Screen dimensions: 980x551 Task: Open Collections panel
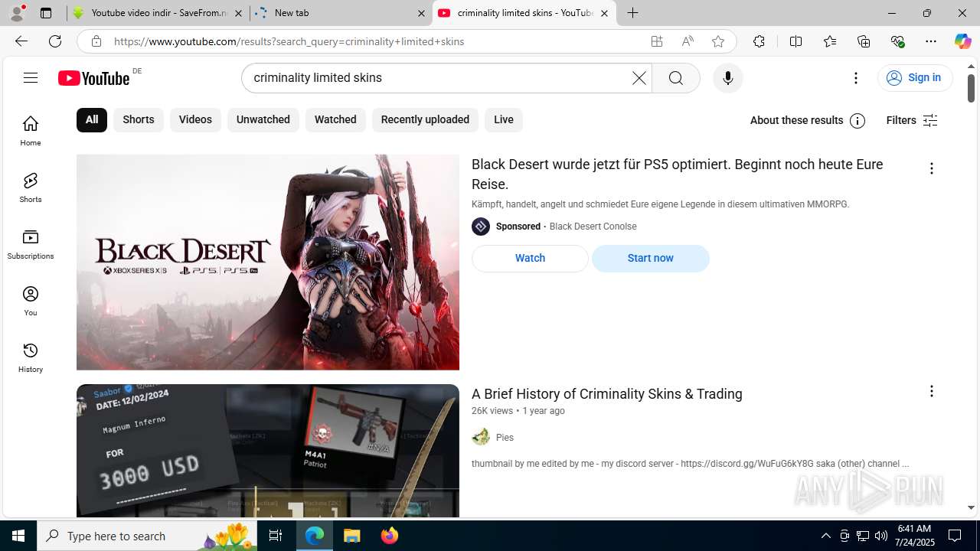pyautogui.click(x=864, y=41)
